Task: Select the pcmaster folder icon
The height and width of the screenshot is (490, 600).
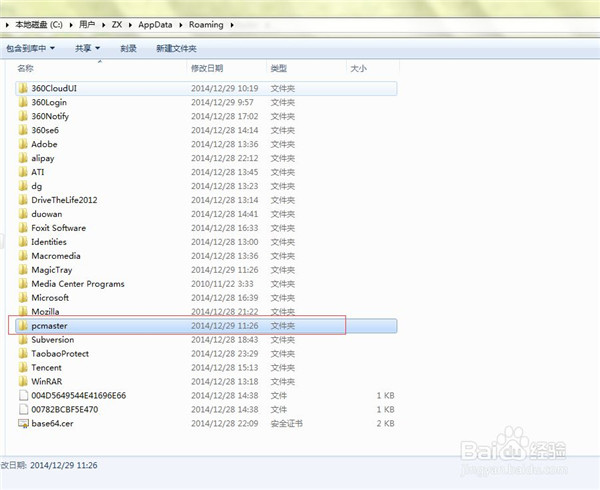Action: point(23,326)
